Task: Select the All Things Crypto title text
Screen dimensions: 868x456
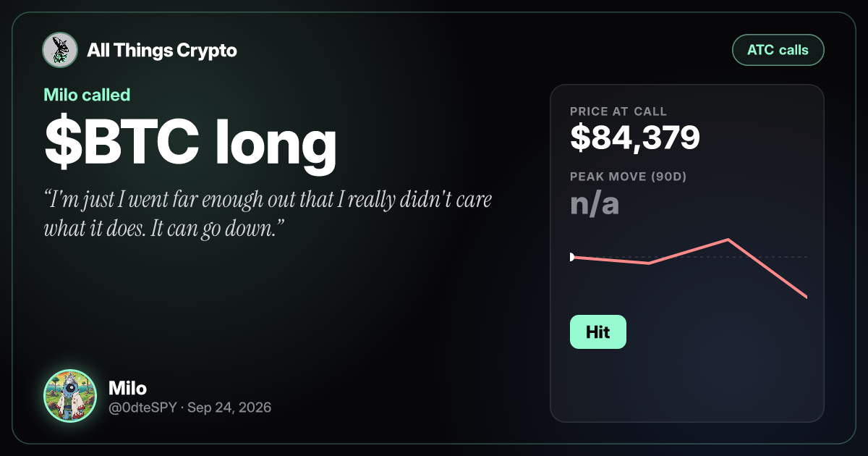Action: [162, 51]
